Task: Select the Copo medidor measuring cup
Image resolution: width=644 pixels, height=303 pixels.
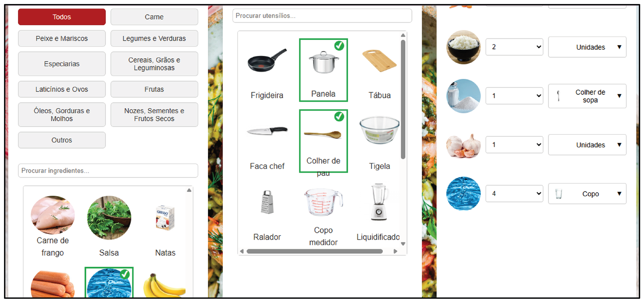Action: (x=323, y=215)
